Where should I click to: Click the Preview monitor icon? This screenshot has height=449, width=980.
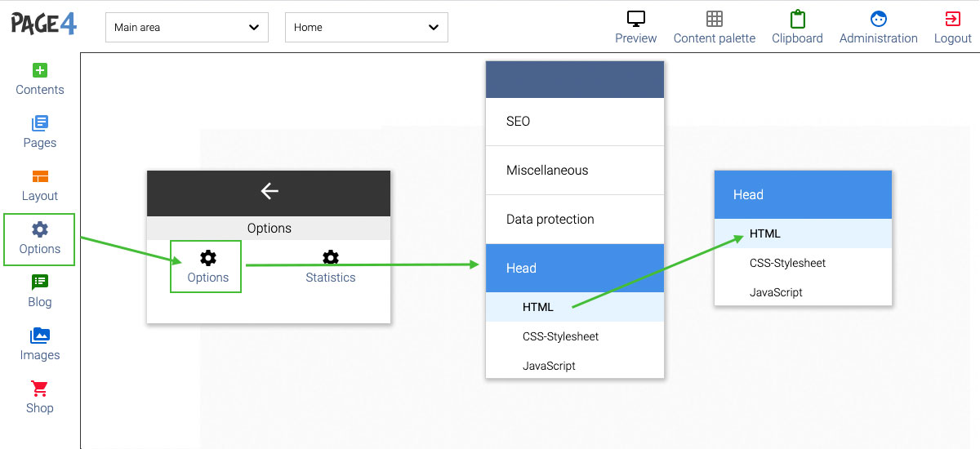coord(636,19)
